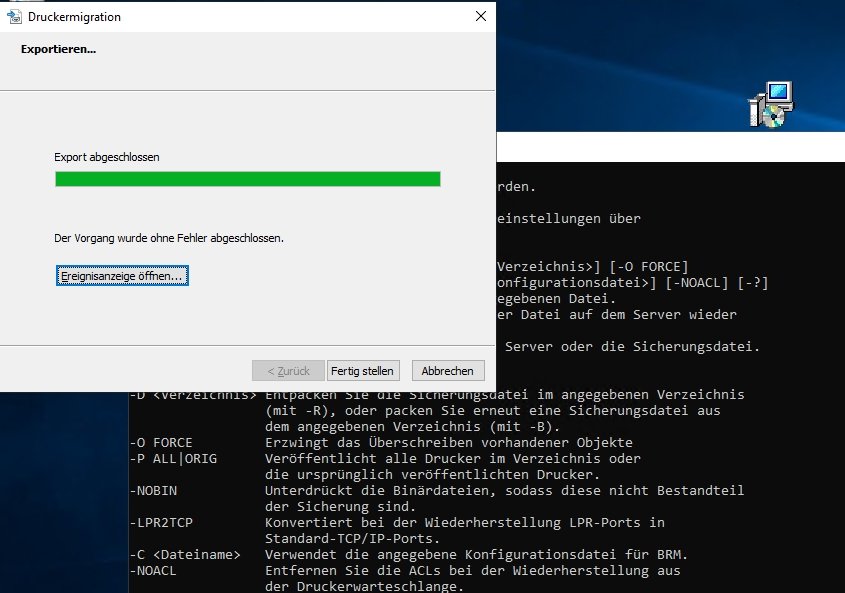Click the Fertig stellen button
Image resolution: width=845 pixels, height=593 pixels.
click(x=362, y=370)
